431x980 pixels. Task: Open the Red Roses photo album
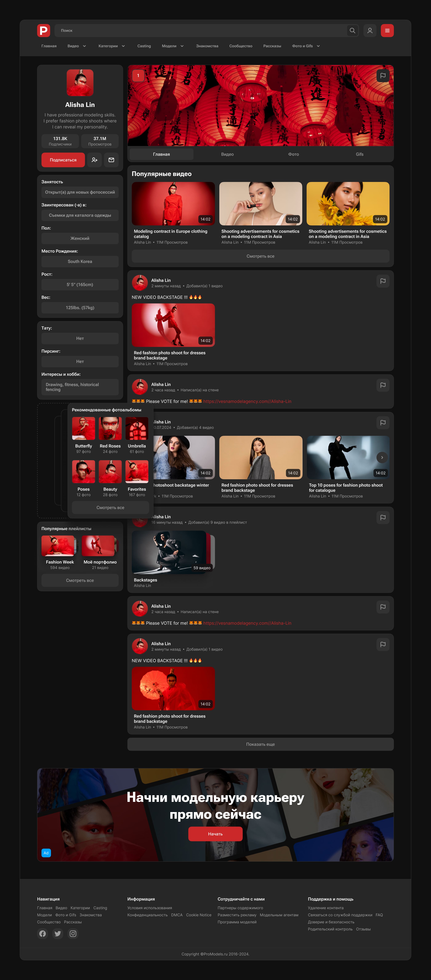(110, 428)
